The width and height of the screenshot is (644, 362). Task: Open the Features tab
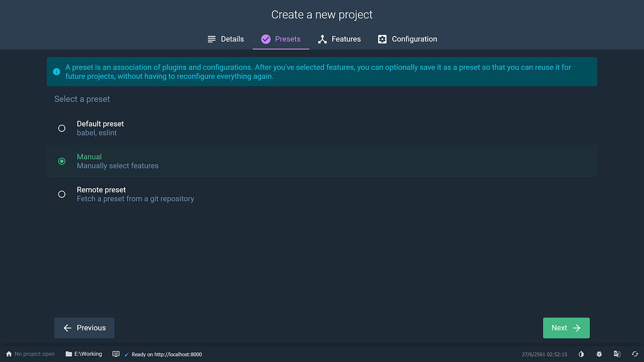point(339,39)
